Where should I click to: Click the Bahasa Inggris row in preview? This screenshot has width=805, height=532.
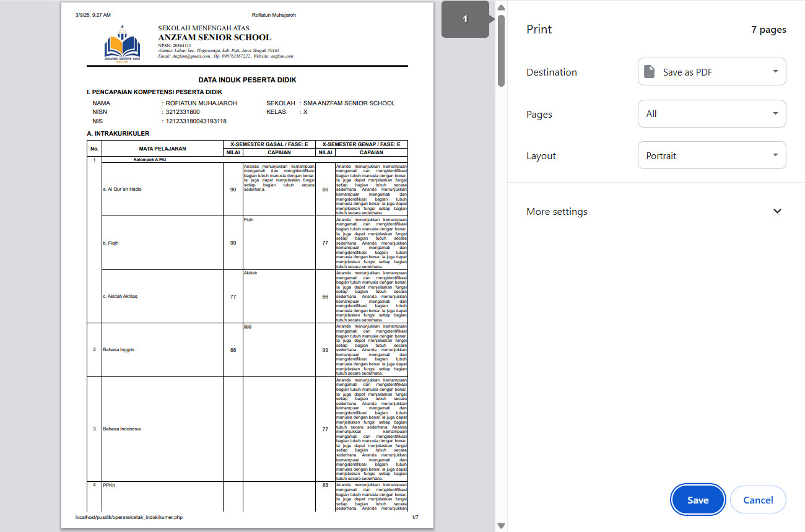118,350
